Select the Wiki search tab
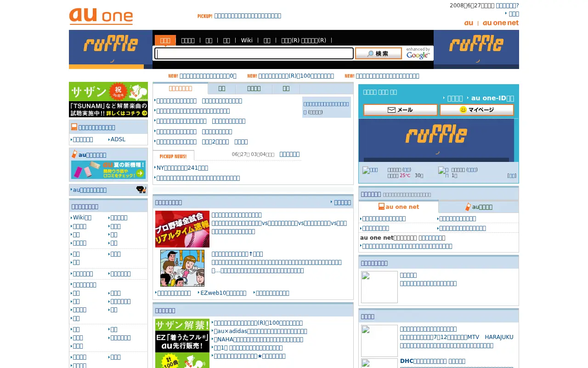Screen dimensions: 588x368 [x=247, y=40]
